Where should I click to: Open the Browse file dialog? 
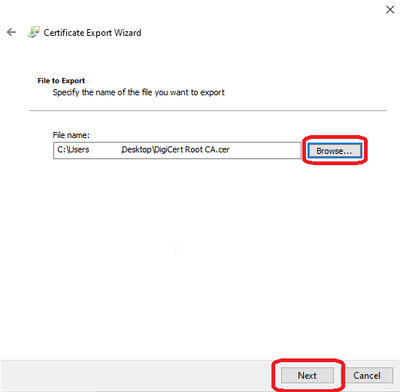coord(334,151)
